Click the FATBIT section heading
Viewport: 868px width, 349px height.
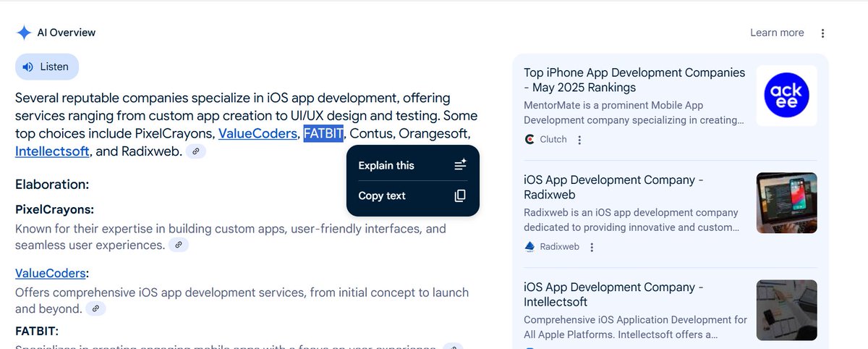[x=37, y=331]
